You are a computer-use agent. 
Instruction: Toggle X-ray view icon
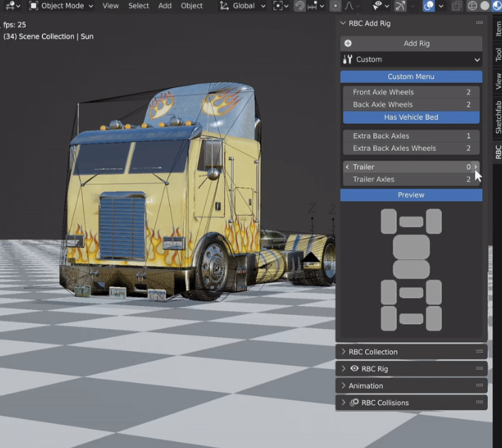click(x=457, y=6)
